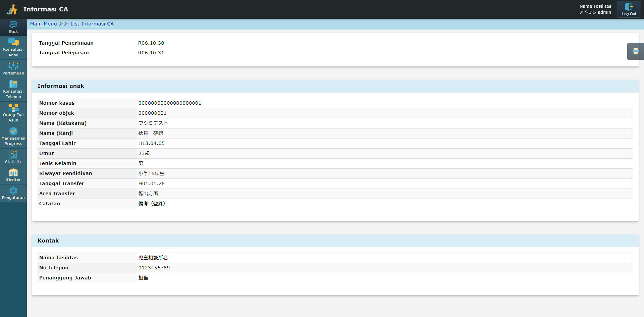Screen dimensions: 644x317
Task: Navigate to List Informasi CA link
Action: click(92, 24)
